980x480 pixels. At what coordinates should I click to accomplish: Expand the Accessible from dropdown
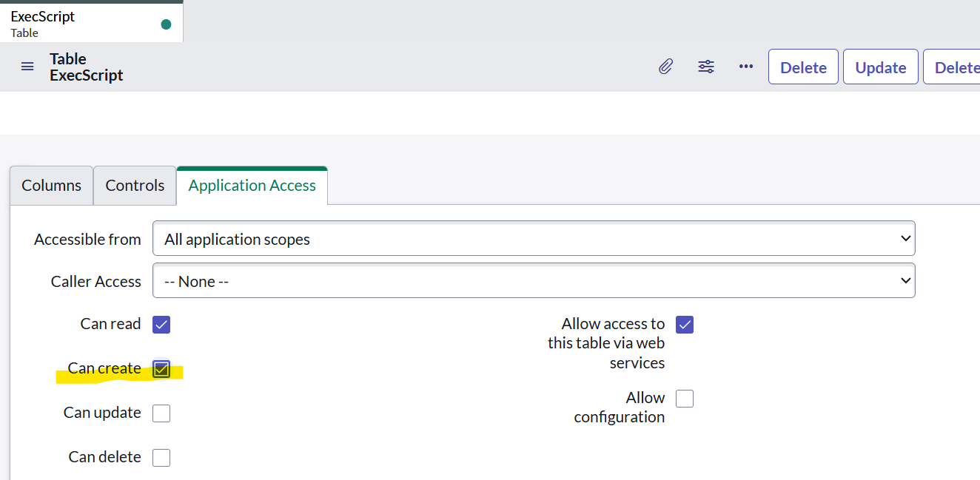click(x=534, y=239)
